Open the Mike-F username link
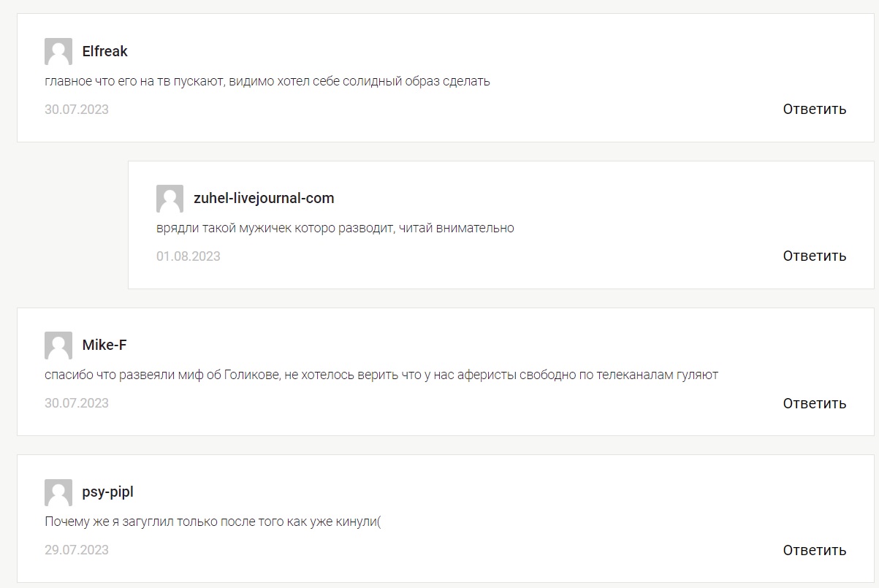This screenshot has width=879, height=588. click(x=104, y=345)
